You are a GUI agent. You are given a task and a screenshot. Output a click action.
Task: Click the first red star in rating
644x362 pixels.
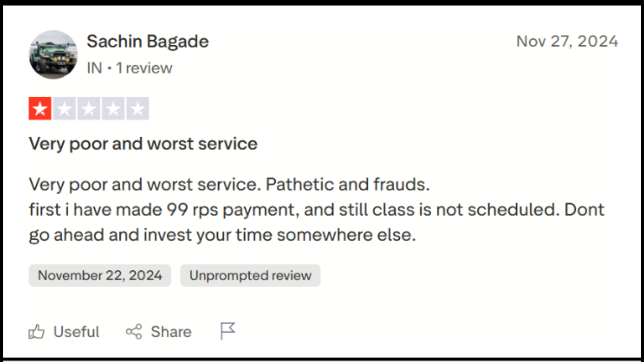point(40,108)
